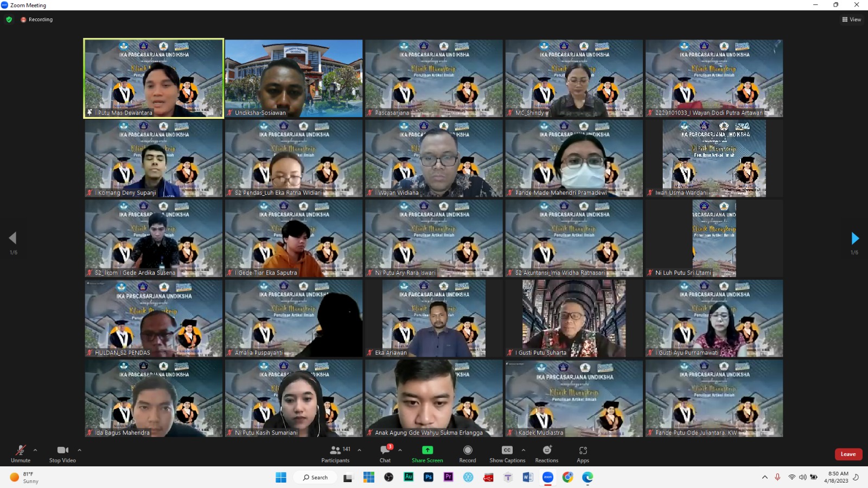Open OBS Studio from taskbar

pos(388,477)
